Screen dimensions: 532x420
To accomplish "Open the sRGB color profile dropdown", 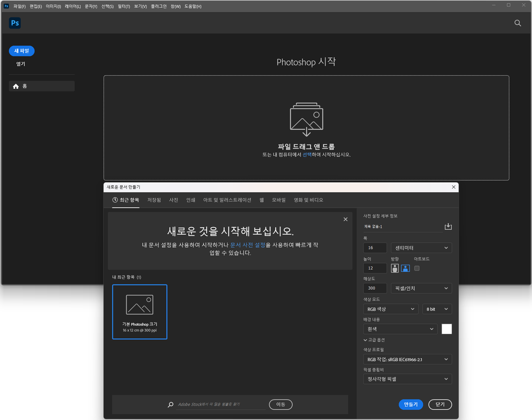I will tap(408, 359).
